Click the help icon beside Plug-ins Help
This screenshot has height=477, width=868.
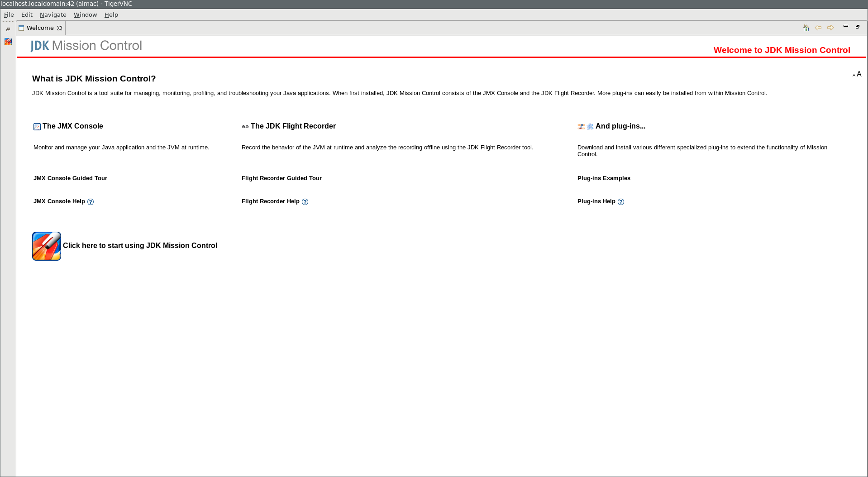[621, 202]
